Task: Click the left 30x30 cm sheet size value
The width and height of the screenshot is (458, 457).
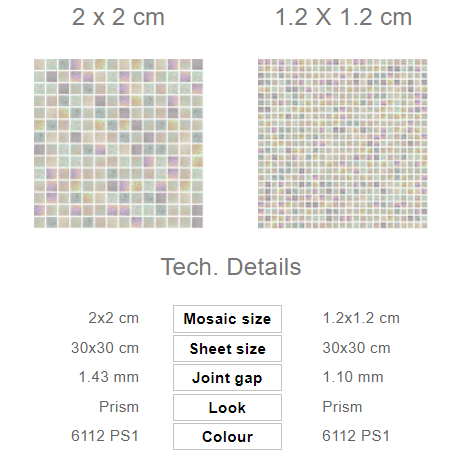Action: tap(105, 348)
